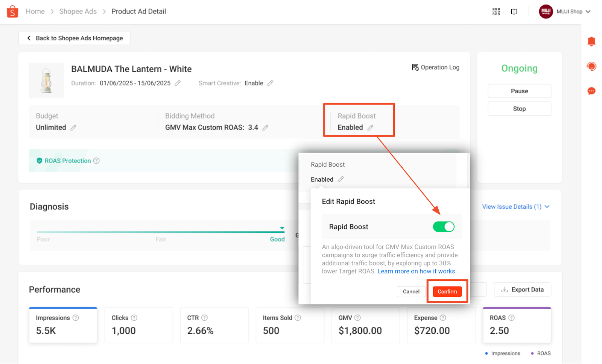Toggle the Rapid Boost switch off
Viewport: 602px width, 364px height.
444,227
